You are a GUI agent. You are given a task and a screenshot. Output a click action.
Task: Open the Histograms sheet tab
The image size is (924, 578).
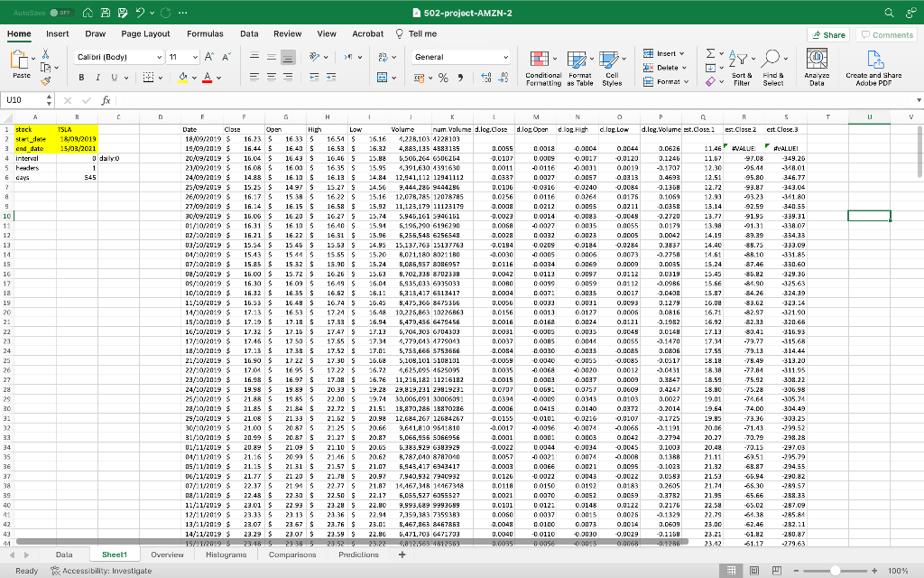[226, 555]
